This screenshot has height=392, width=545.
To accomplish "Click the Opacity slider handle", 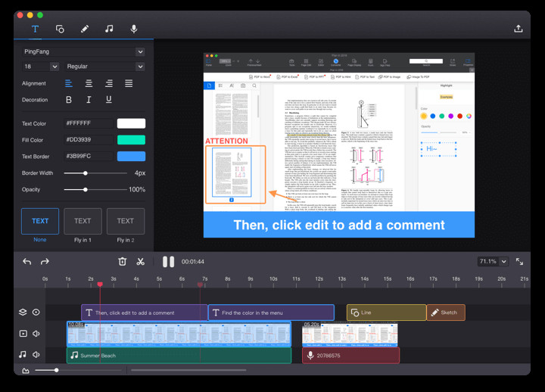I will [x=85, y=189].
